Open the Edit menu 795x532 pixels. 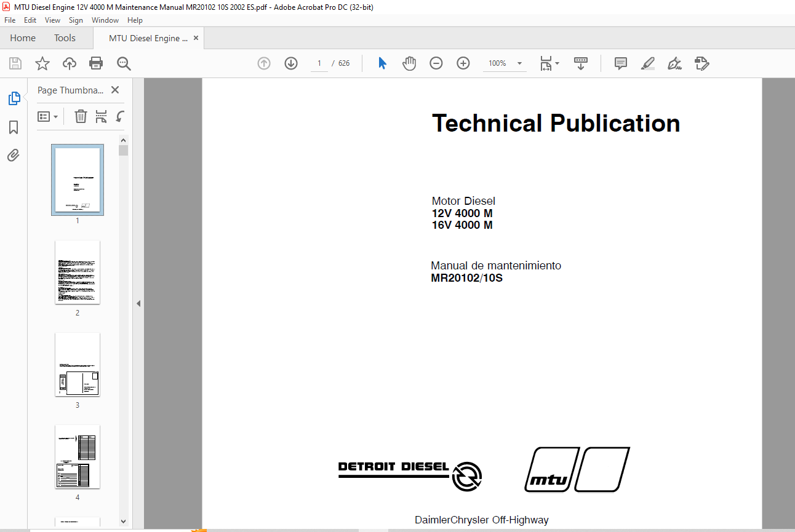[x=30, y=20]
